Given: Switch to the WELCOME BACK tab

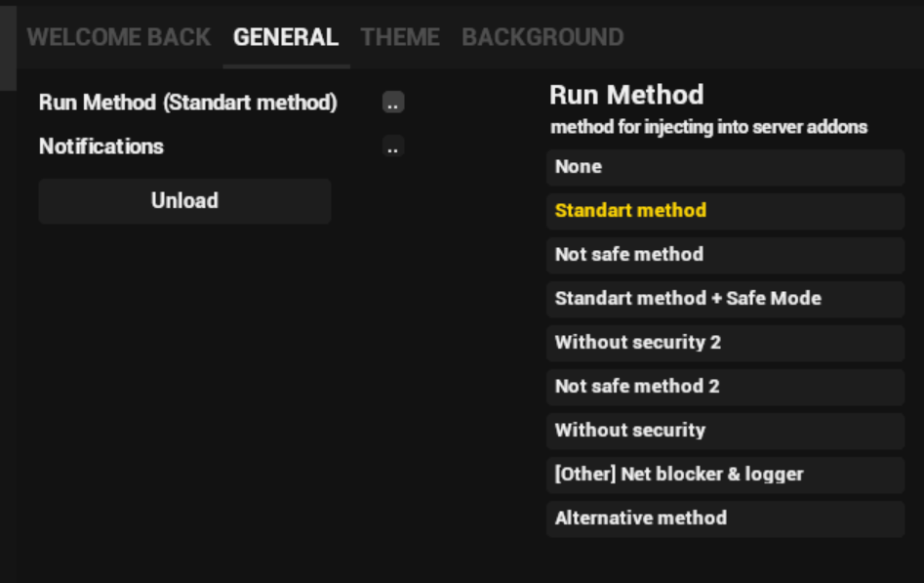Looking at the screenshot, I should [x=118, y=37].
